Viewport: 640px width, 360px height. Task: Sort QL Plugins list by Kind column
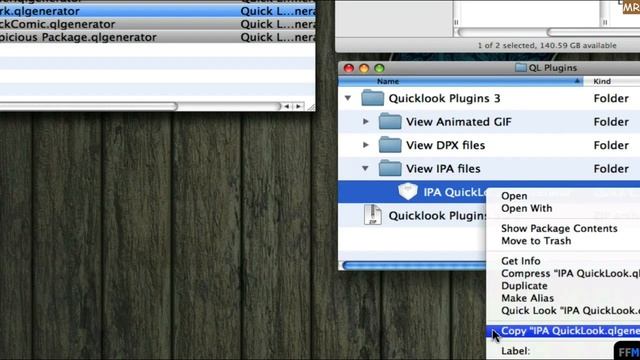611,81
